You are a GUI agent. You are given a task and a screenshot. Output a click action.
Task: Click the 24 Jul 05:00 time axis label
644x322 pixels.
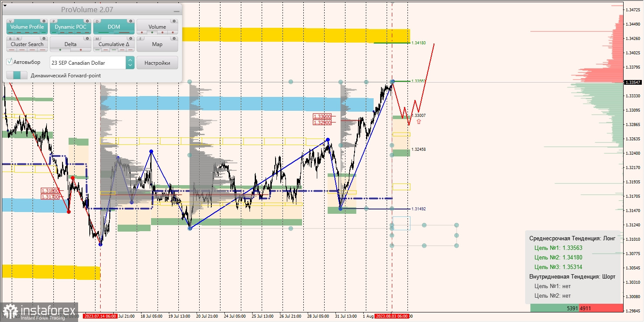coord(235,316)
